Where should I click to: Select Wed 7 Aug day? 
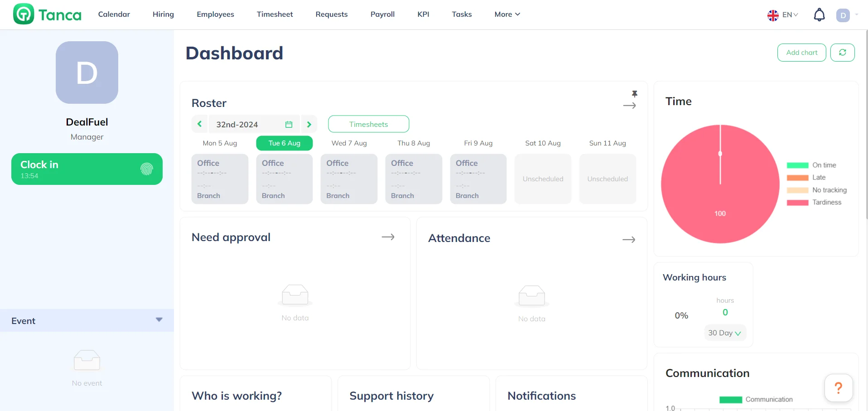[349, 143]
